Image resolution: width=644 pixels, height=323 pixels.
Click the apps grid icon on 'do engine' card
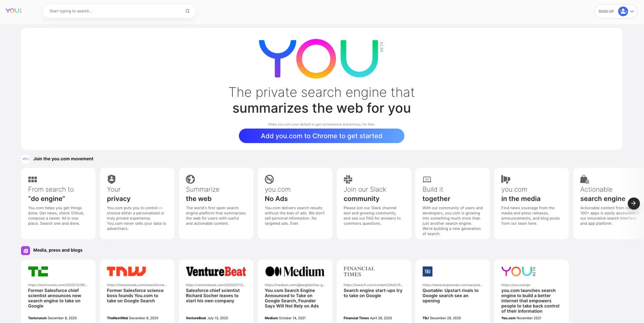pos(33,179)
